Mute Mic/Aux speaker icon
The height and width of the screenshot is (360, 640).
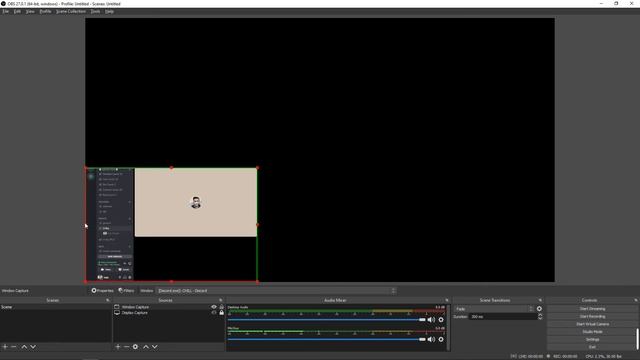(431, 339)
